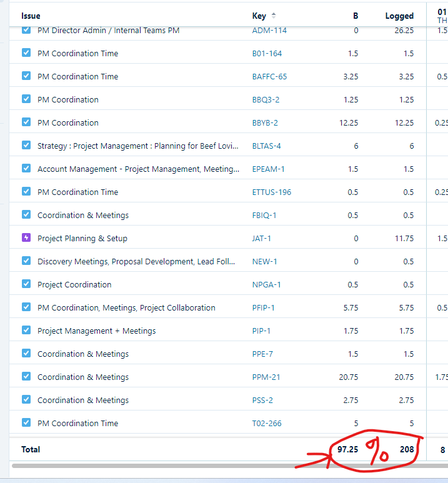Click the B column header

(356, 16)
